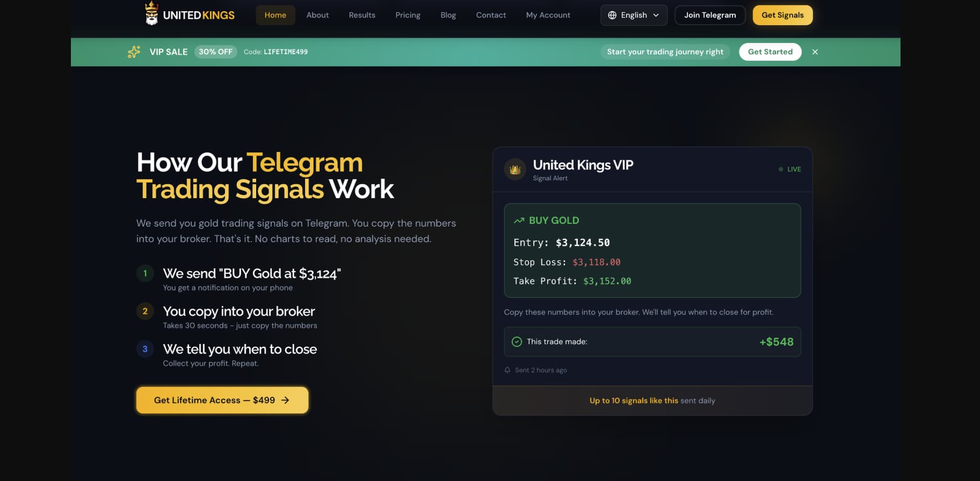Click the BUY GOLD trend arrow icon
This screenshot has width=980, height=481.
[519, 221]
